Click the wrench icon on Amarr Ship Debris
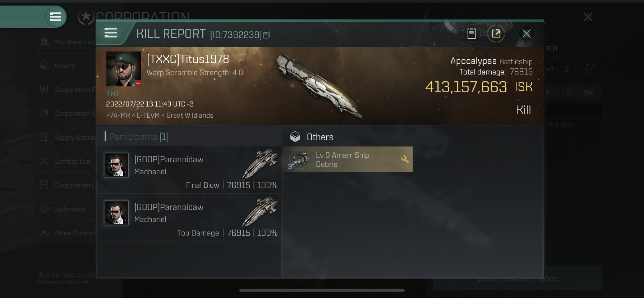 405,159
